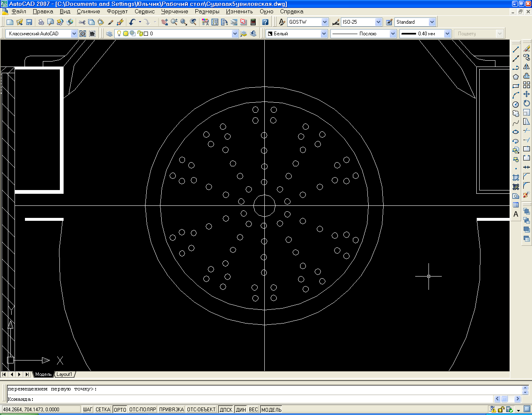Select the Circle drawing tool
Viewport: 532px width, 415px height.
(516, 104)
